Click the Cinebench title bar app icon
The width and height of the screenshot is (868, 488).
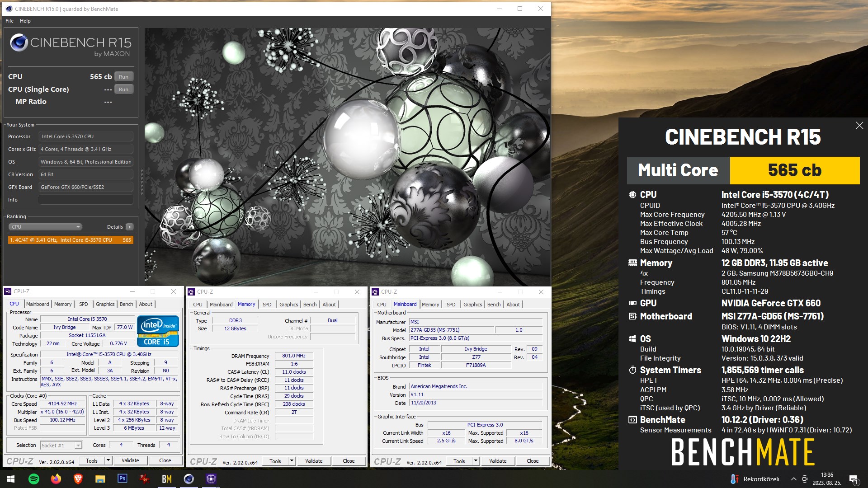[8, 9]
